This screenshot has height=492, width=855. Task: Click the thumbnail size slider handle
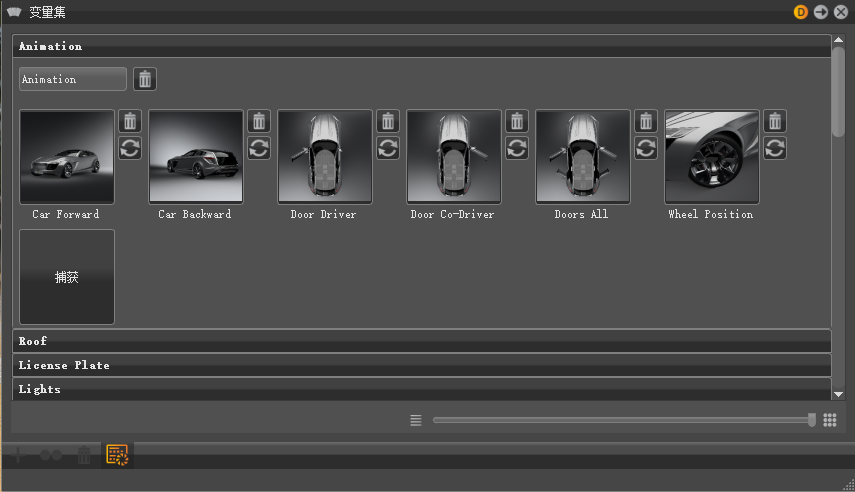[812, 419]
